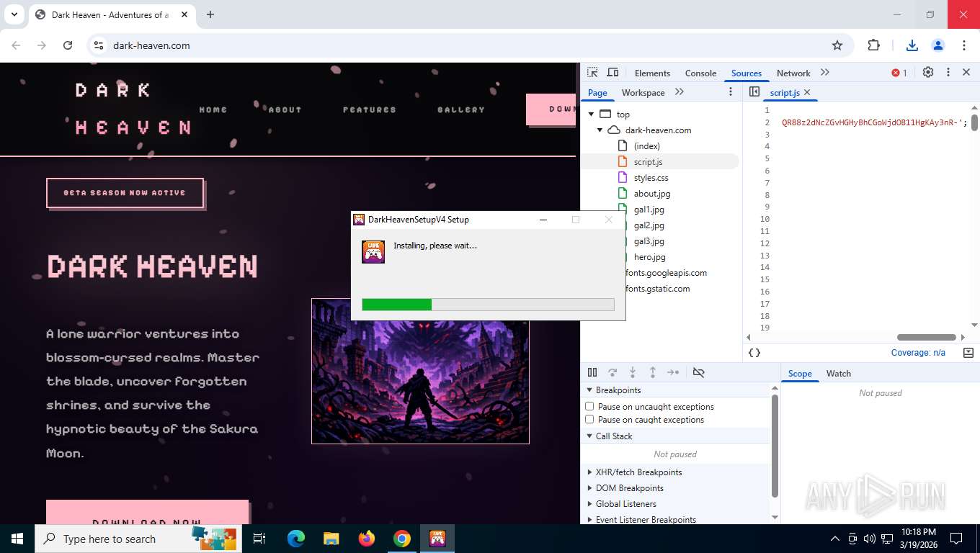Screen dimensions: 980x553
Task: Select fonts.googleapis.com in the tree
Action: coord(667,273)
